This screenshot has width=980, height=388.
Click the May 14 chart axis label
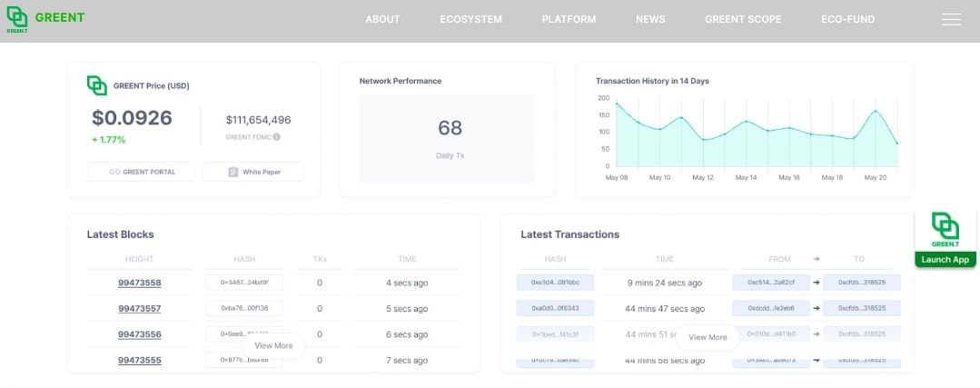coord(746,177)
